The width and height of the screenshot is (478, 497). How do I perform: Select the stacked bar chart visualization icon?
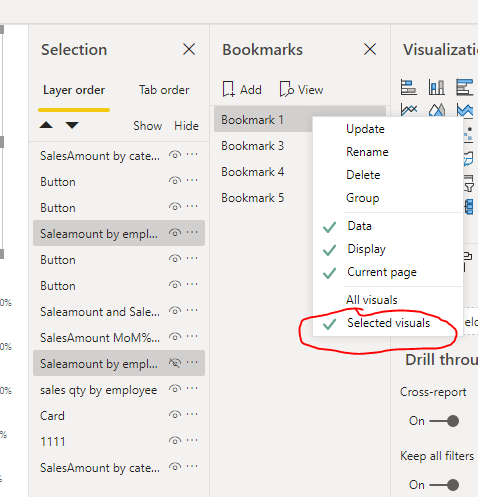(x=408, y=87)
